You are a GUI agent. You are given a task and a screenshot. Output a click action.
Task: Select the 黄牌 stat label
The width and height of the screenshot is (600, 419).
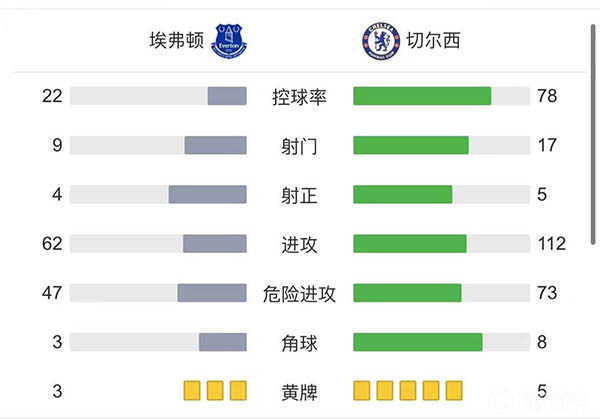click(x=299, y=391)
